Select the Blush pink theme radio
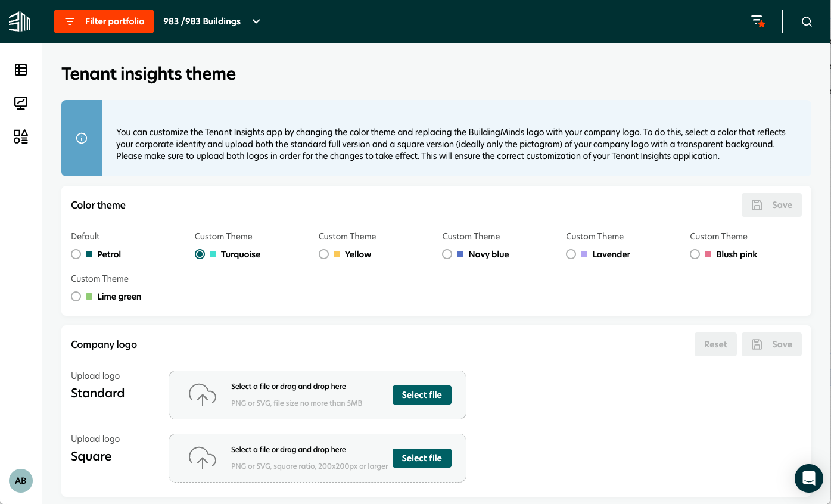 tap(695, 254)
